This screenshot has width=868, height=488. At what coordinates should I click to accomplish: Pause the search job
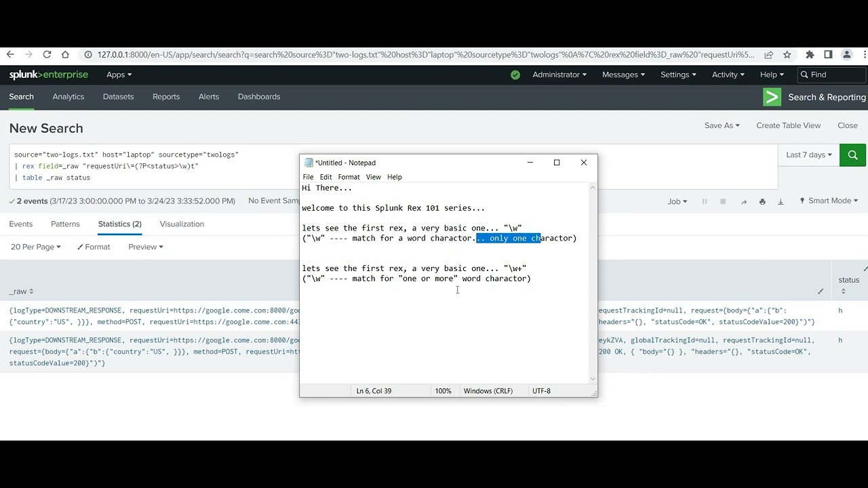click(x=705, y=201)
